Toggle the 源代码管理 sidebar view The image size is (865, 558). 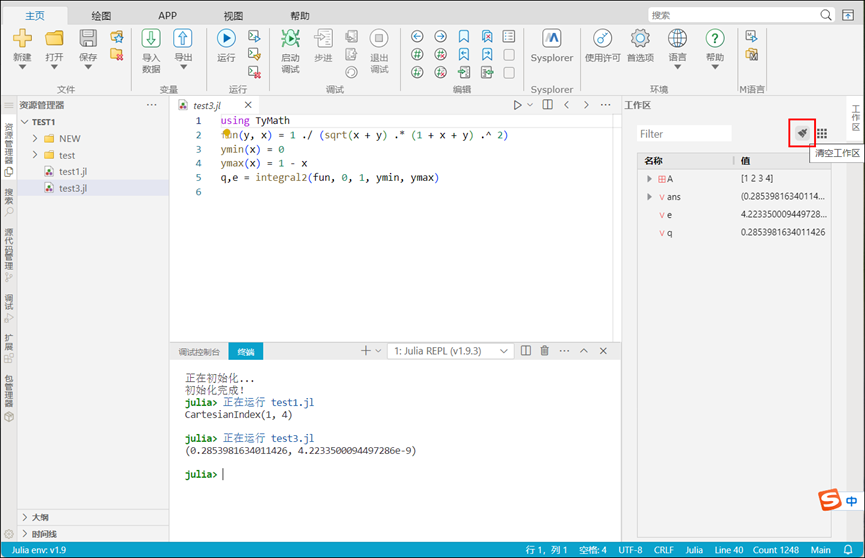pyautogui.click(x=9, y=255)
